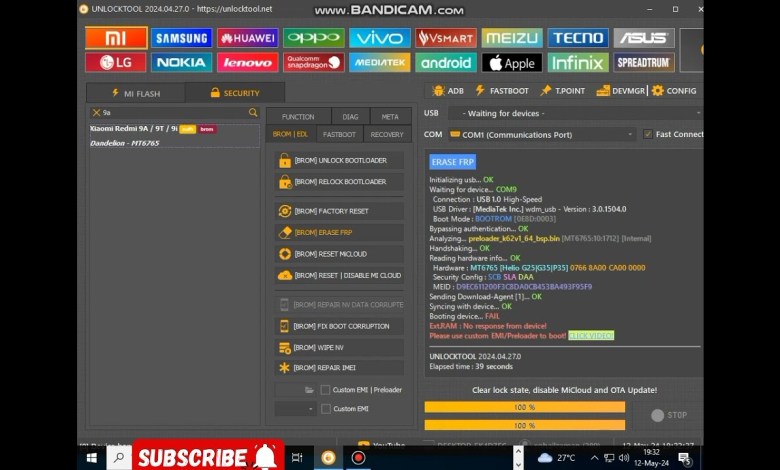Viewport: 780px width, 470px height.
Task: Browse file with folder icon near Preloader
Action: [309, 390]
